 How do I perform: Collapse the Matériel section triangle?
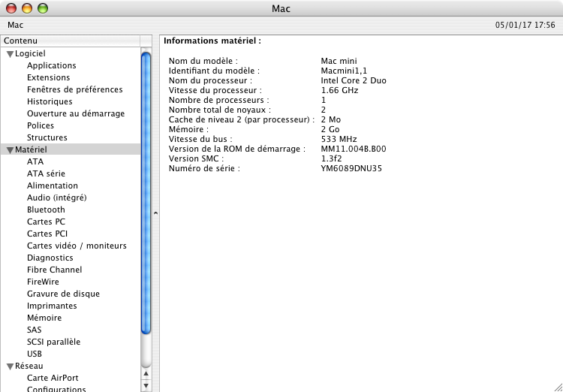tap(10, 150)
